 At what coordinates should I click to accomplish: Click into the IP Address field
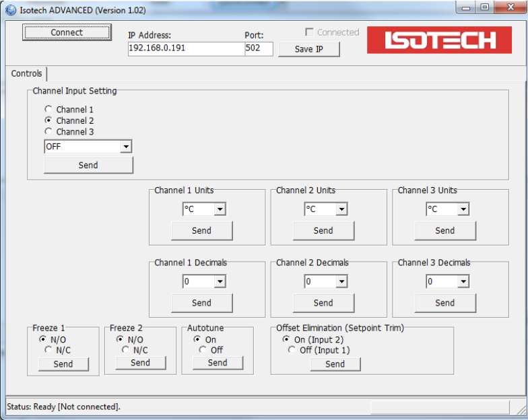186,48
